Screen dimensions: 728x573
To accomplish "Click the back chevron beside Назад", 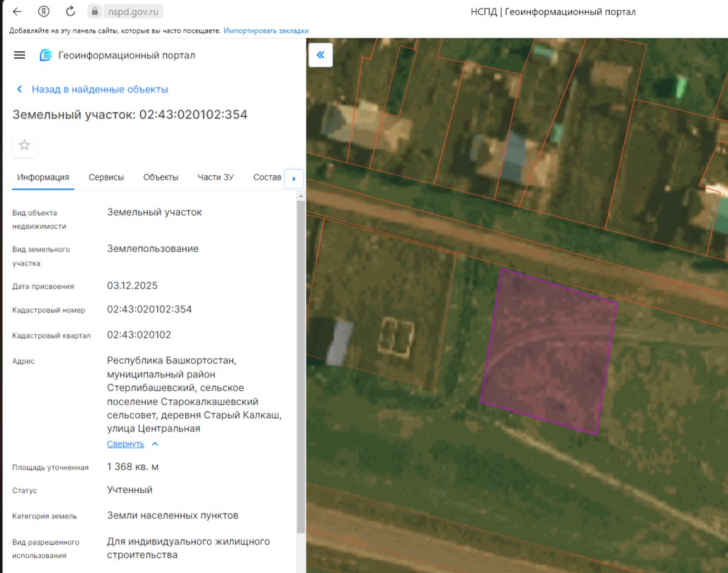I will (x=19, y=89).
